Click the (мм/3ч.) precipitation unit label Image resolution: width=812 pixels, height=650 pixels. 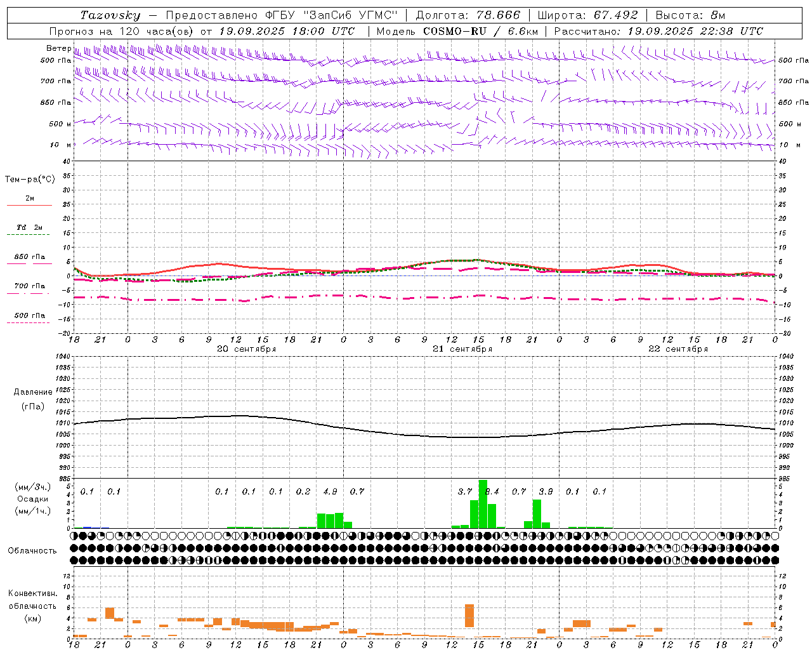tap(33, 487)
